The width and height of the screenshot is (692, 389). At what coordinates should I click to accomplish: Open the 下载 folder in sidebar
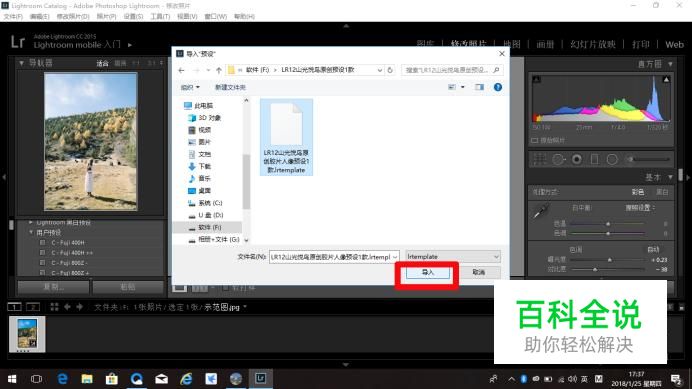[x=200, y=166]
